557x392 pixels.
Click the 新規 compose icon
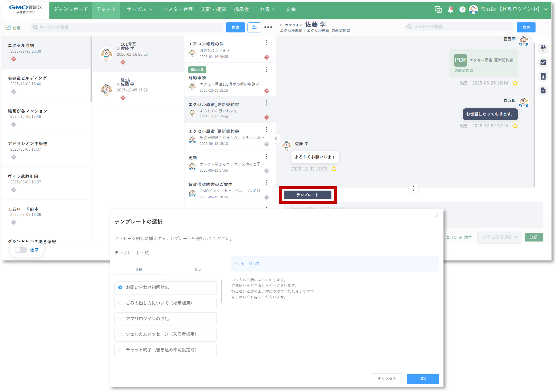(8, 27)
